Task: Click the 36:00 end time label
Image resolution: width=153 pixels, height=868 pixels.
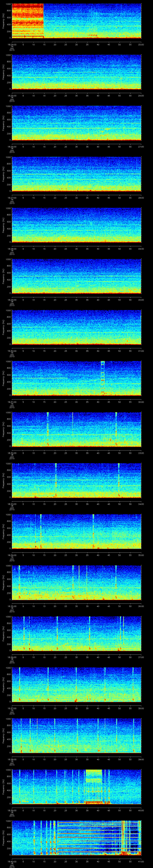Action: click(141, 606)
